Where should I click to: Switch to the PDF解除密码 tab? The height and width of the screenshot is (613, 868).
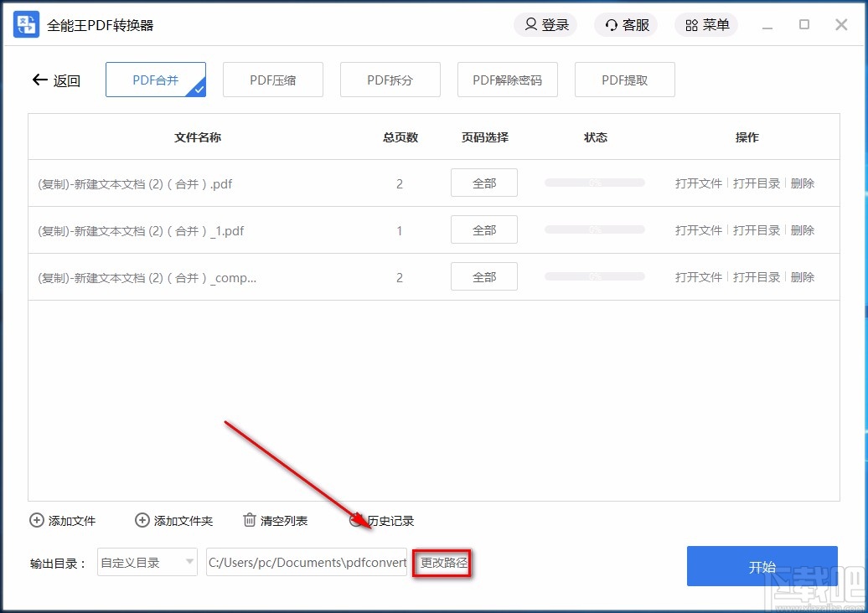508,80
